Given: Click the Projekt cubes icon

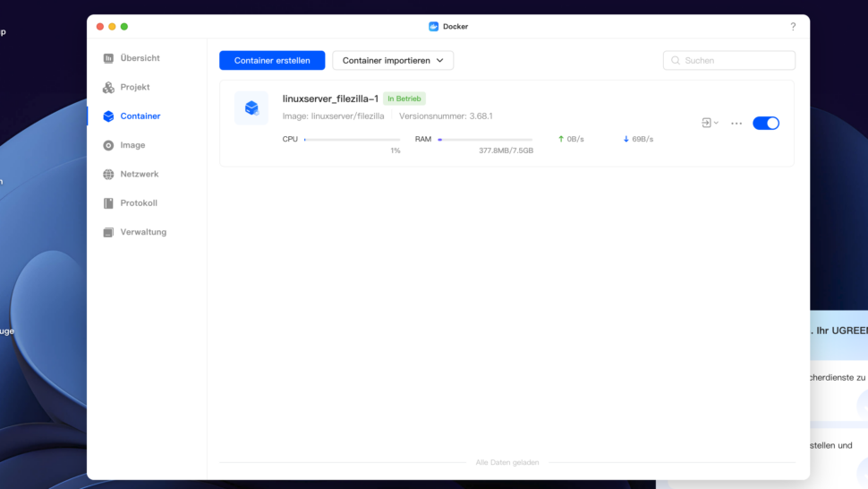Looking at the screenshot, I should 108,87.
